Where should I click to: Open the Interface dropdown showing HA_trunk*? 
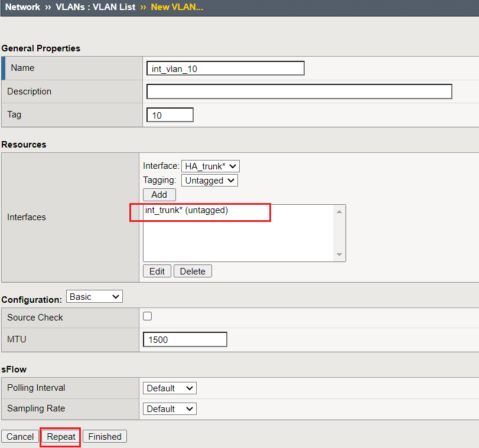point(210,166)
